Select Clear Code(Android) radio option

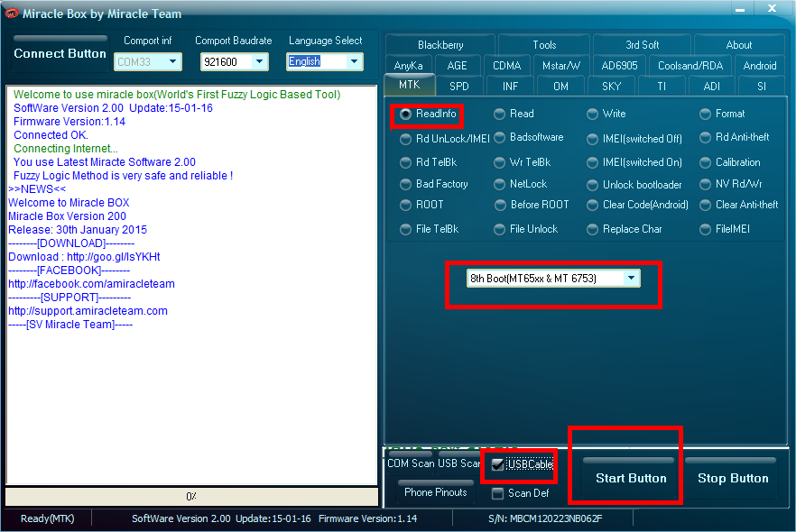coord(637,205)
